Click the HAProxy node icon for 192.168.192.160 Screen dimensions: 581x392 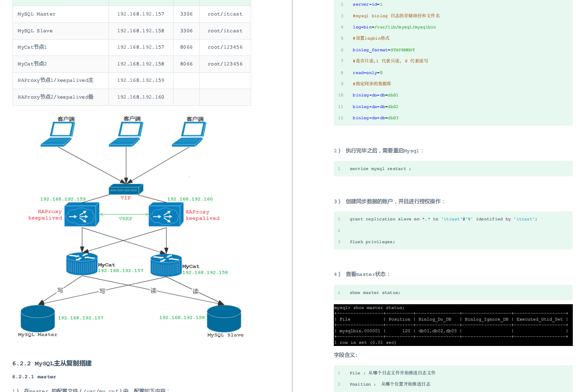point(166,214)
